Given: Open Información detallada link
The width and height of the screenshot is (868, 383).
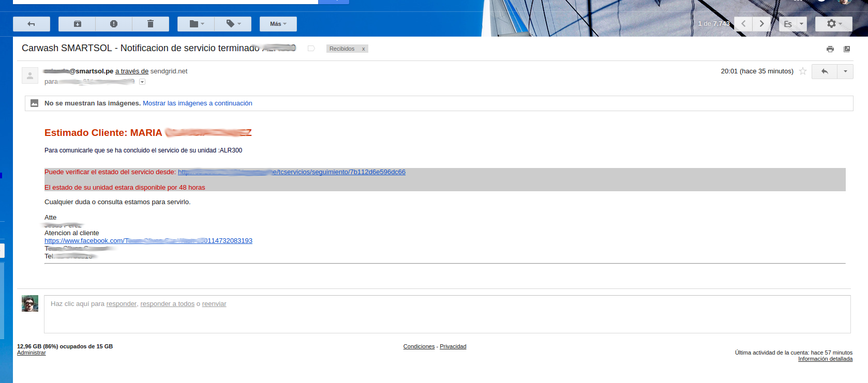Looking at the screenshot, I should (825, 359).
